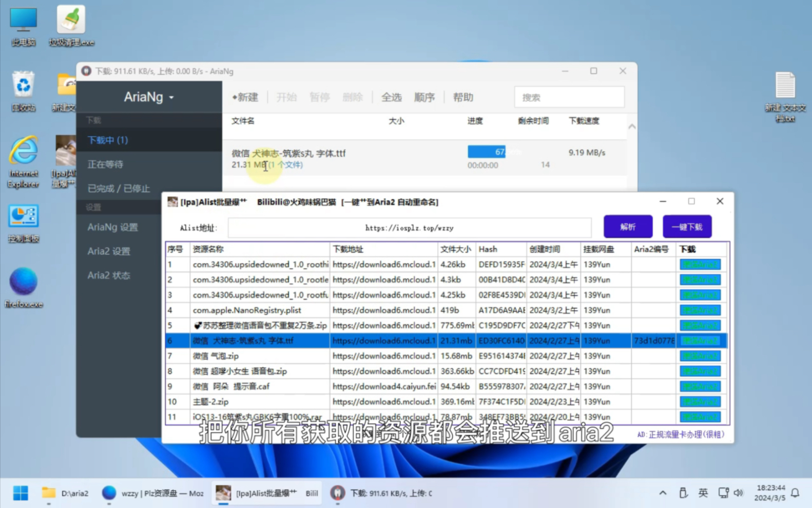Open the 回收站 recycle bin icon
The height and width of the screenshot is (508, 812).
click(23, 91)
